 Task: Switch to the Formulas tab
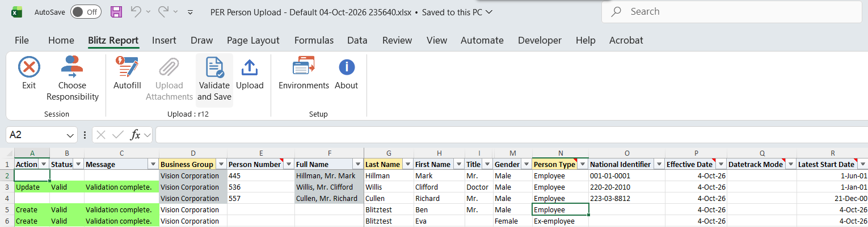click(314, 40)
